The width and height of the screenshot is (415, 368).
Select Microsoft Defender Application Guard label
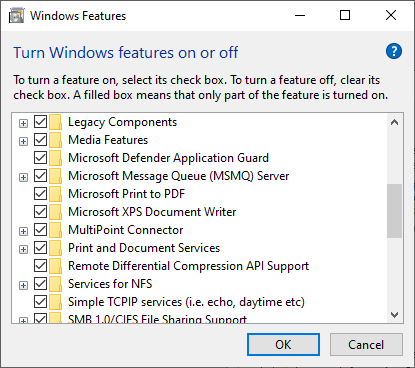(x=168, y=158)
